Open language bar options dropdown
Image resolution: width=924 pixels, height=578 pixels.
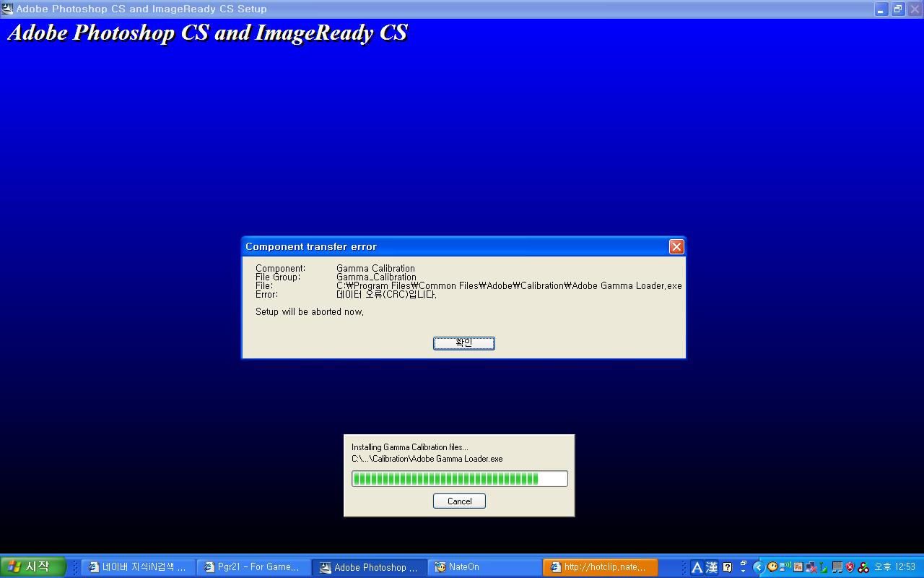pos(743,571)
